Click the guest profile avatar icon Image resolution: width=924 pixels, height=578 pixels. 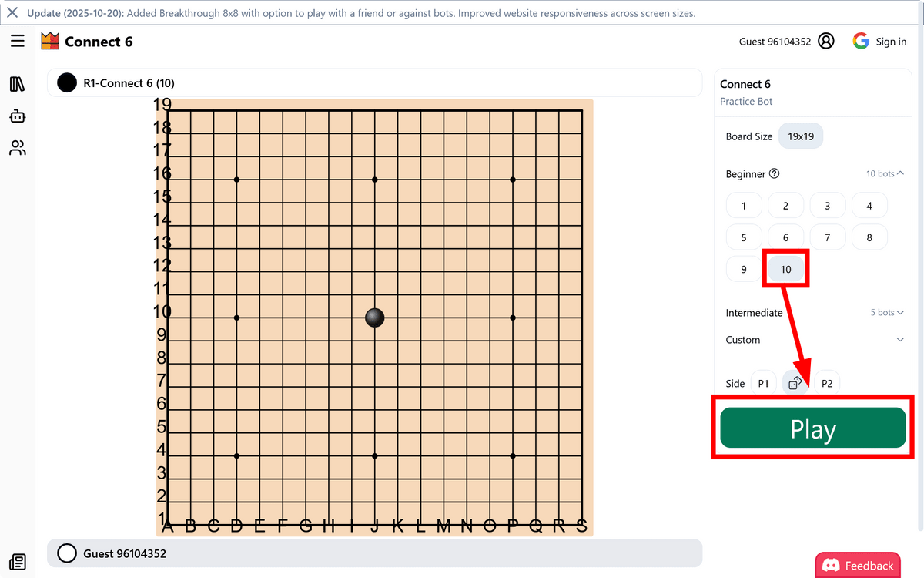click(x=826, y=42)
